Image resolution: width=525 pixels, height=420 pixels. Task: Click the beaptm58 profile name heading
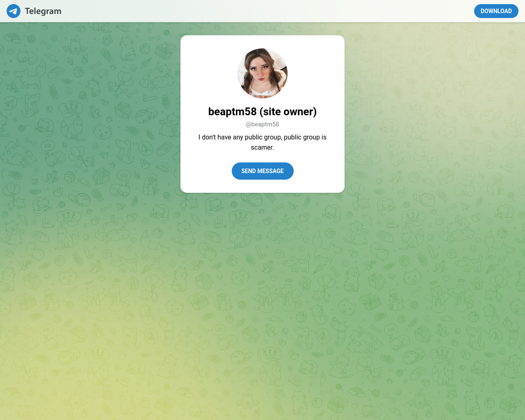[232, 112]
